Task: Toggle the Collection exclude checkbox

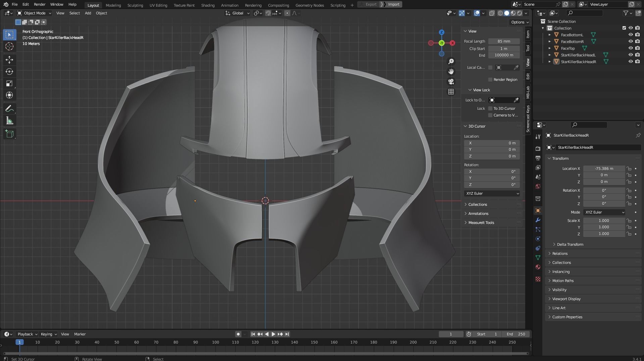Action: (x=624, y=28)
